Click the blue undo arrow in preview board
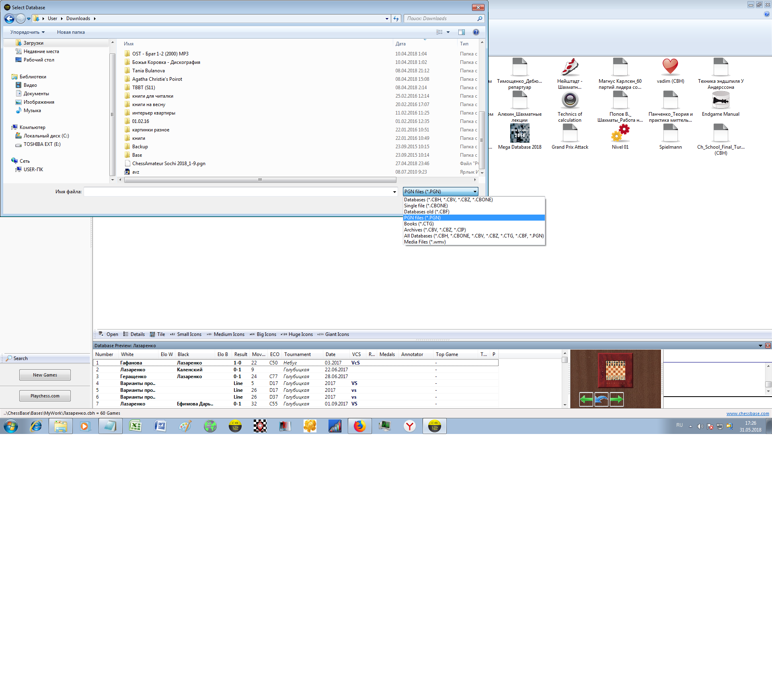Viewport: 772px width, 700px height. [601, 399]
